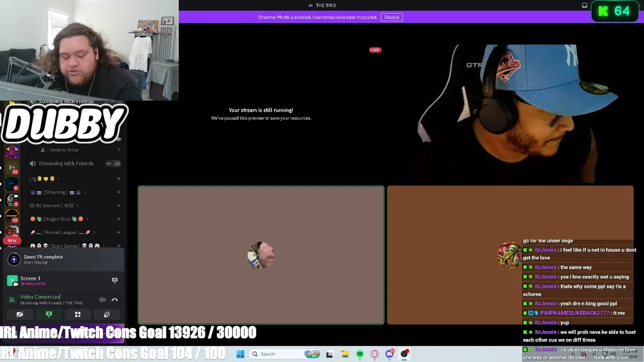Stop streaming Screen 1
The image size is (644, 362).
115,280
